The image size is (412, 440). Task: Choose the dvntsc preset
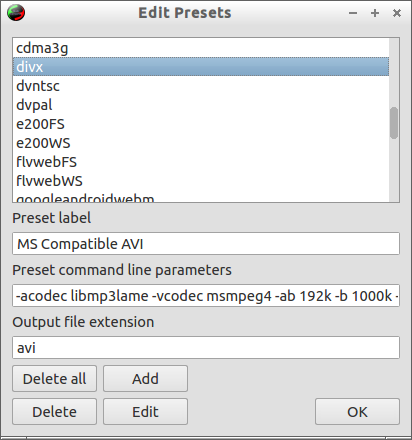[201, 86]
